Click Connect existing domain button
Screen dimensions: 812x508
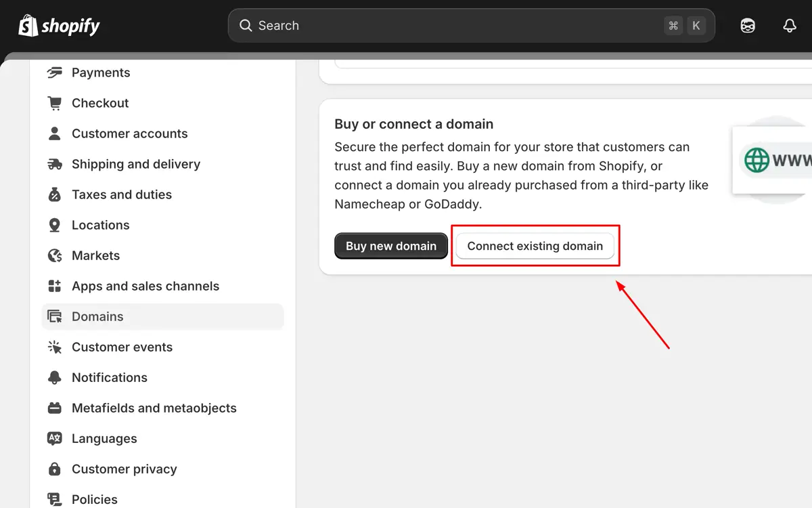[535, 246]
